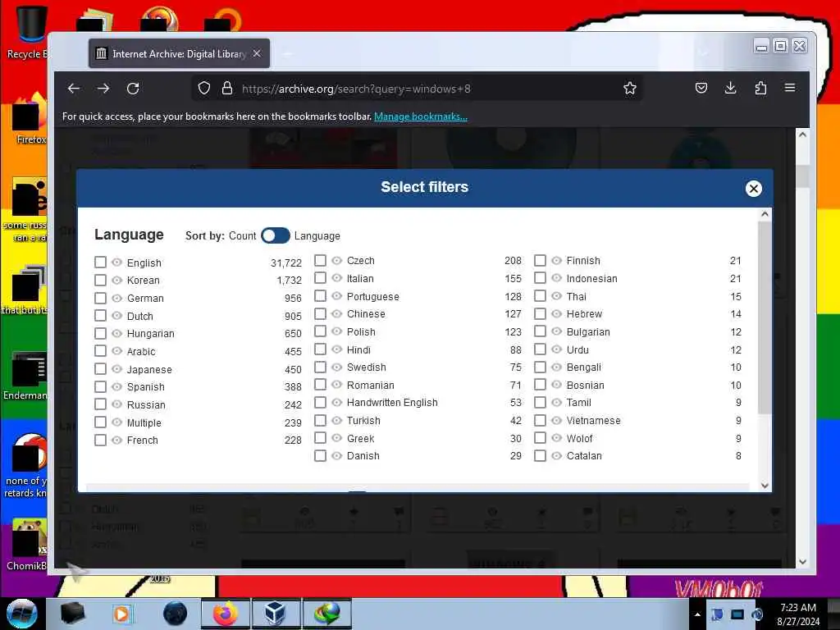Click the page scrollbar down arrow
This screenshot has width=840, height=630.
(802, 562)
